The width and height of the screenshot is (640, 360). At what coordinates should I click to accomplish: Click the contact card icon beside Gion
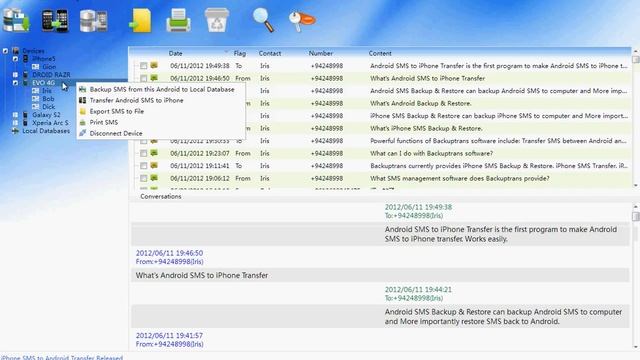[36, 67]
